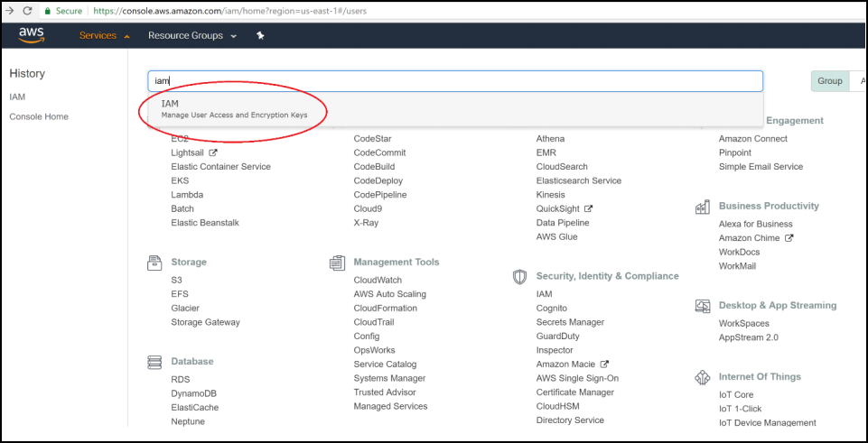The width and height of the screenshot is (868, 443).
Task: Open Trusted Advisor
Action: click(385, 392)
